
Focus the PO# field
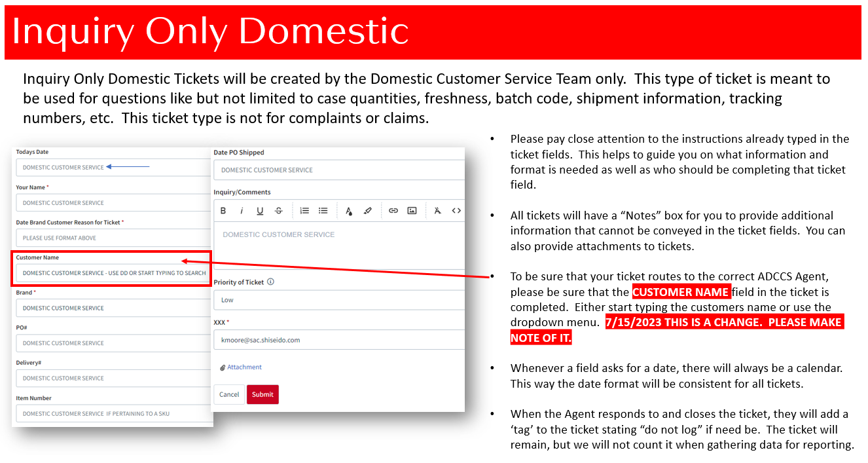click(x=113, y=343)
